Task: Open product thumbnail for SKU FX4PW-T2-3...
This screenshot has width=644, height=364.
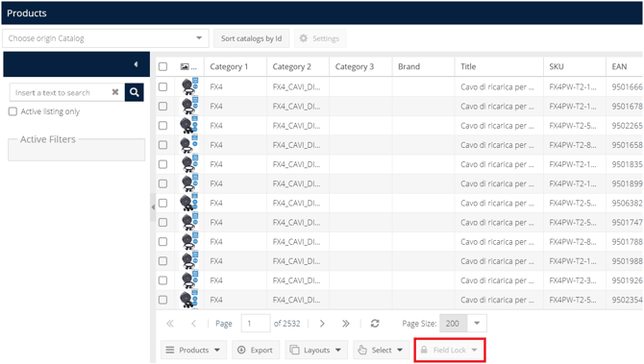Action: click(189, 280)
